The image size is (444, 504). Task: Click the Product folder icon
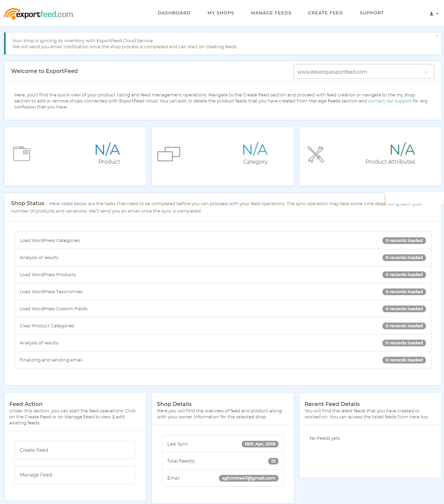22,154
